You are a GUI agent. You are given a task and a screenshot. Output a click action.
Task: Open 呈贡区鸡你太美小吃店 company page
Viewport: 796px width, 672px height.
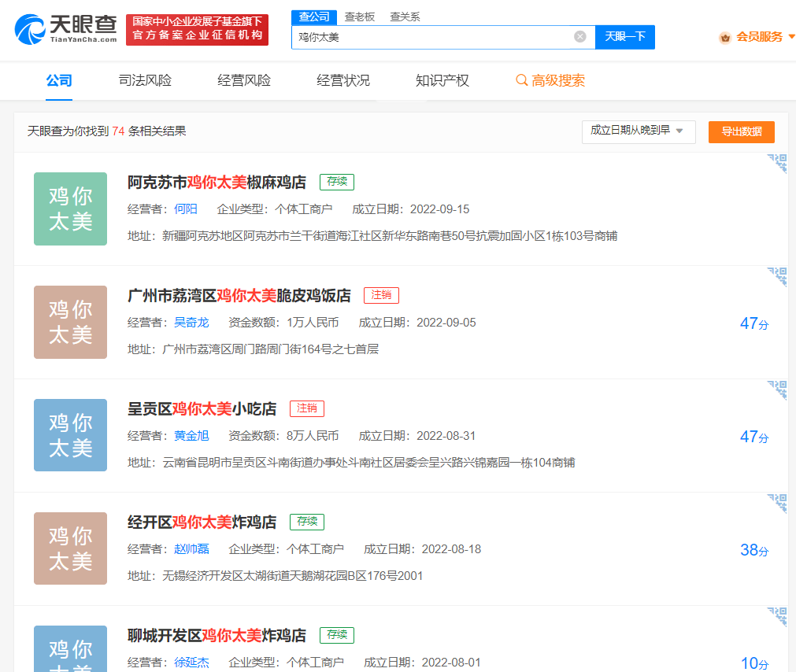coord(202,408)
